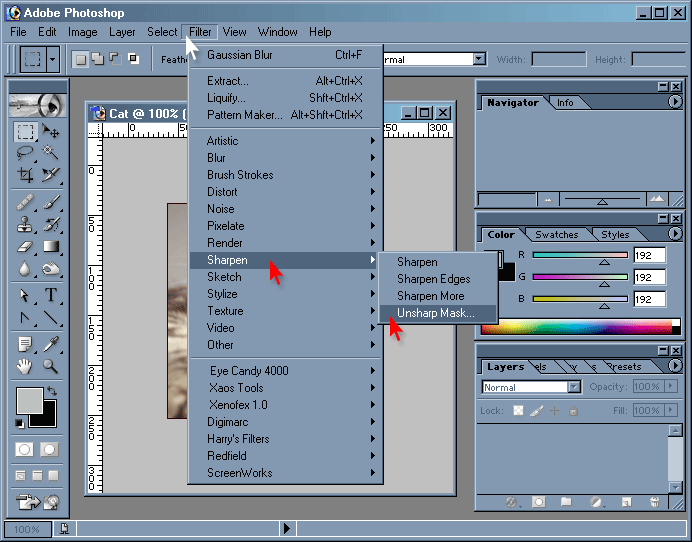Select the Notes tool
This screenshot has height=542, width=692.
tap(25, 344)
